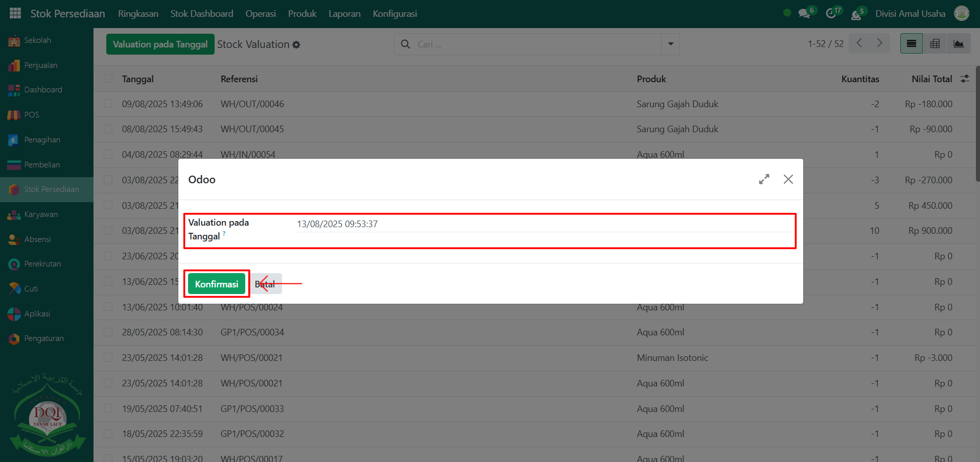Open Divisi Amal Usaha user menu
This screenshot has height=462, width=980.
[x=910, y=14]
